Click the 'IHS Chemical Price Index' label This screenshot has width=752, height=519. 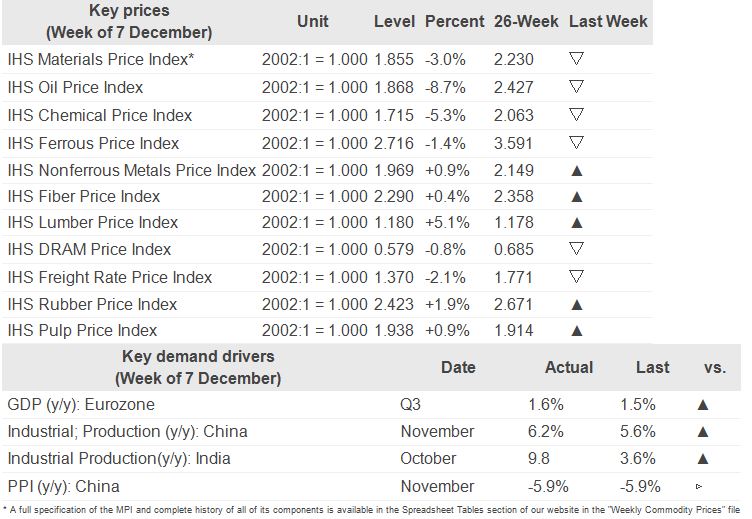pyautogui.click(x=99, y=115)
